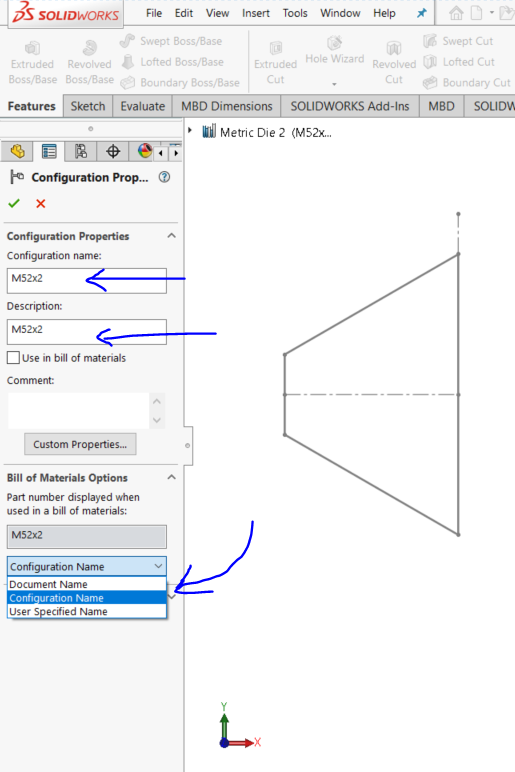Open the Help menu
Viewport: 515px width, 772px height.
[x=384, y=13]
